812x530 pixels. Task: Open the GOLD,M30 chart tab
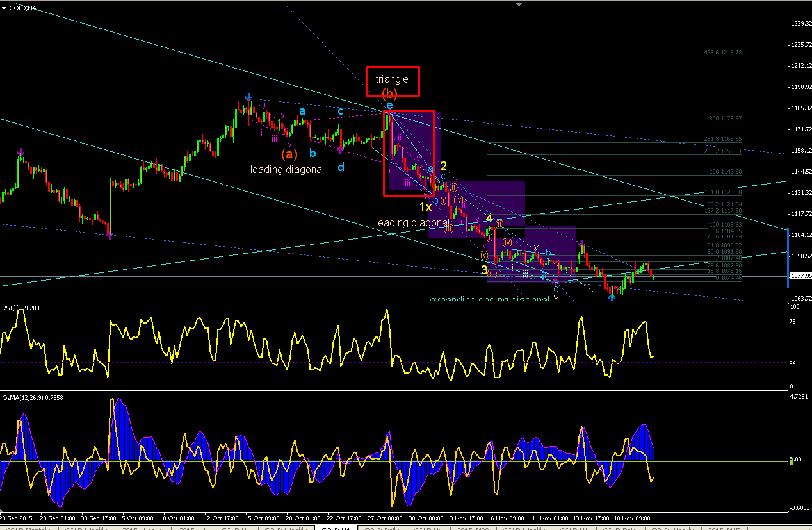click(x=473, y=529)
